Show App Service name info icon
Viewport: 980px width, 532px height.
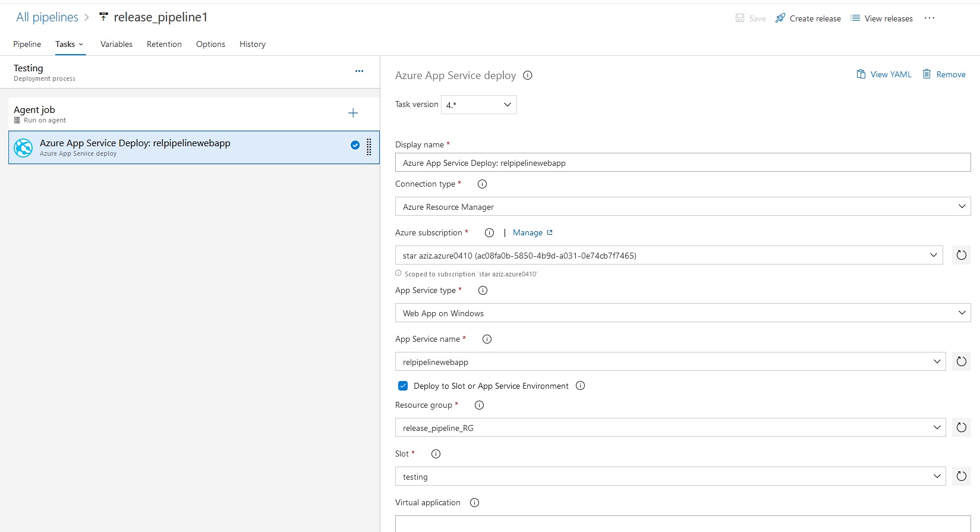pyautogui.click(x=487, y=339)
